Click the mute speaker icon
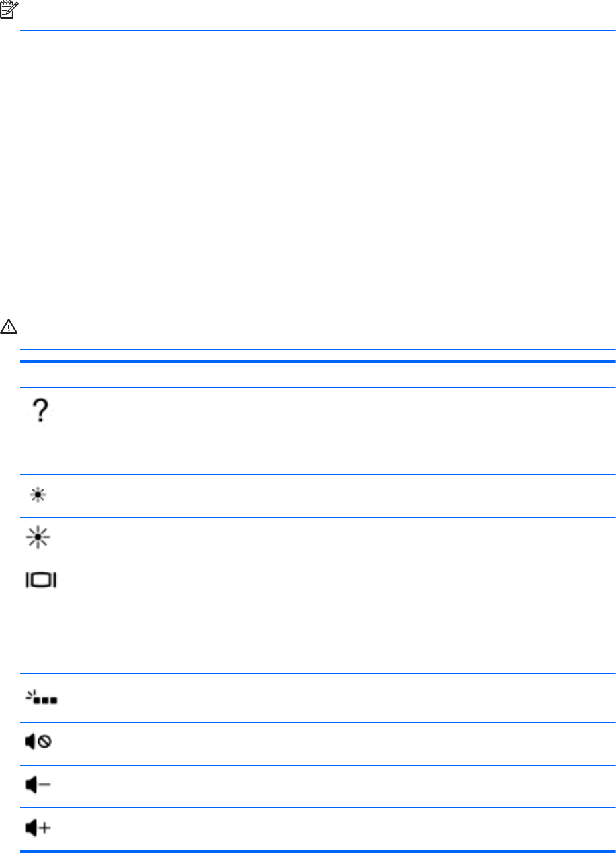Screen dimensions: 616x853 point(41,742)
